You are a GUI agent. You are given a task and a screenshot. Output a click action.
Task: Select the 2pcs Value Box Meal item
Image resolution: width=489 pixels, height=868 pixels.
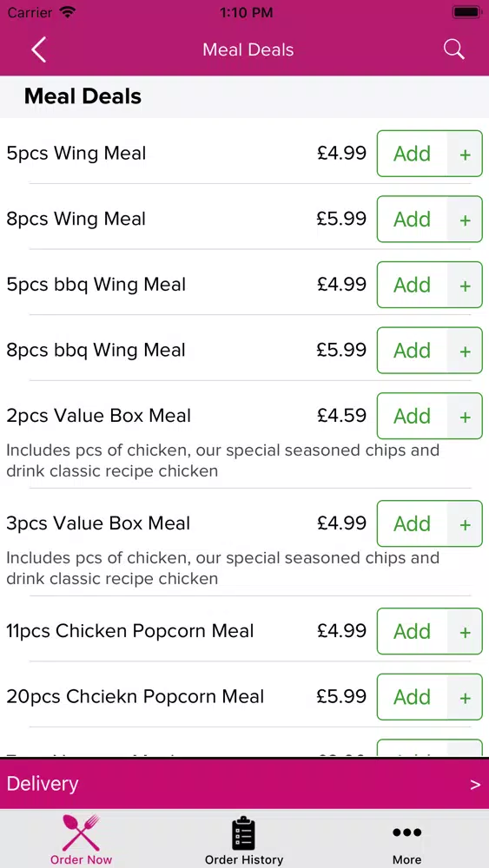point(98,416)
